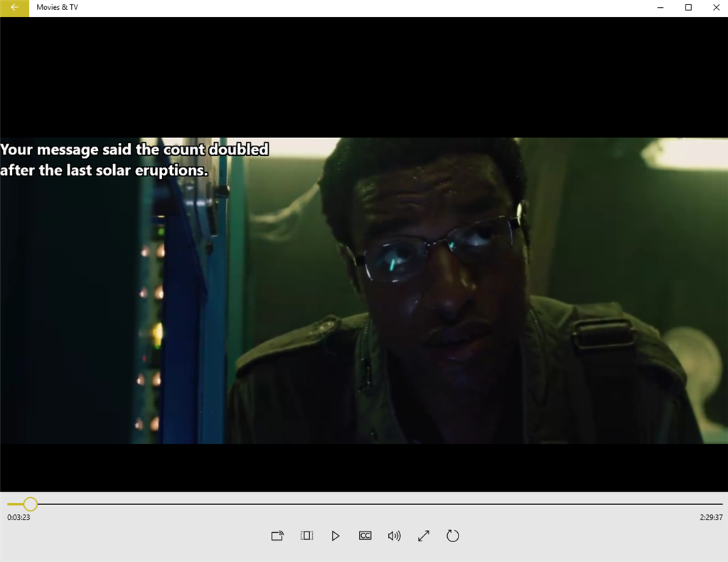Image resolution: width=728 pixels, height=562 pixels.
Task: Enter full screen mode
Action: coord(424,536)
